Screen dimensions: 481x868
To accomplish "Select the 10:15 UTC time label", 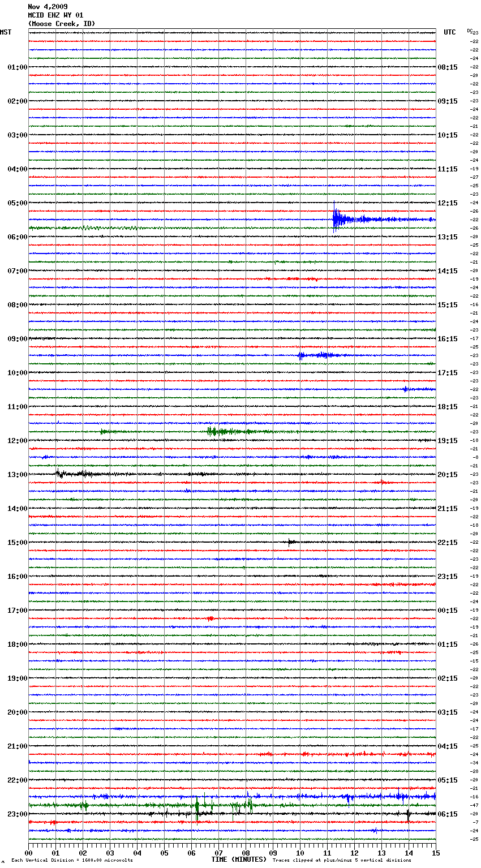I will 448,135.
